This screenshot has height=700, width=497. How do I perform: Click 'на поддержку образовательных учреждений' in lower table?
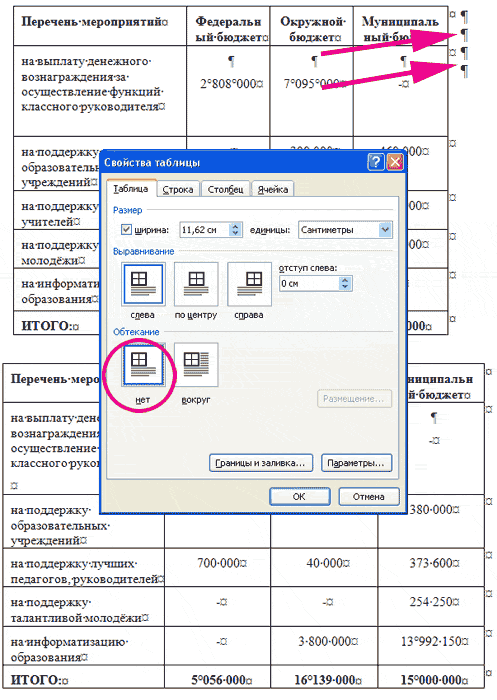60,525
